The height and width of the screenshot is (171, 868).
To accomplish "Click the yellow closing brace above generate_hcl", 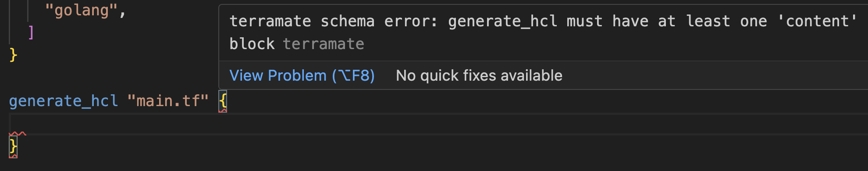I will pos(13,55).
